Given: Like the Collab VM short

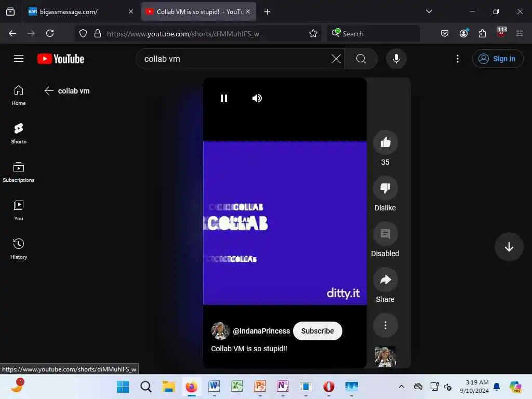Looking at the screenshot, I should coord(385,142).
